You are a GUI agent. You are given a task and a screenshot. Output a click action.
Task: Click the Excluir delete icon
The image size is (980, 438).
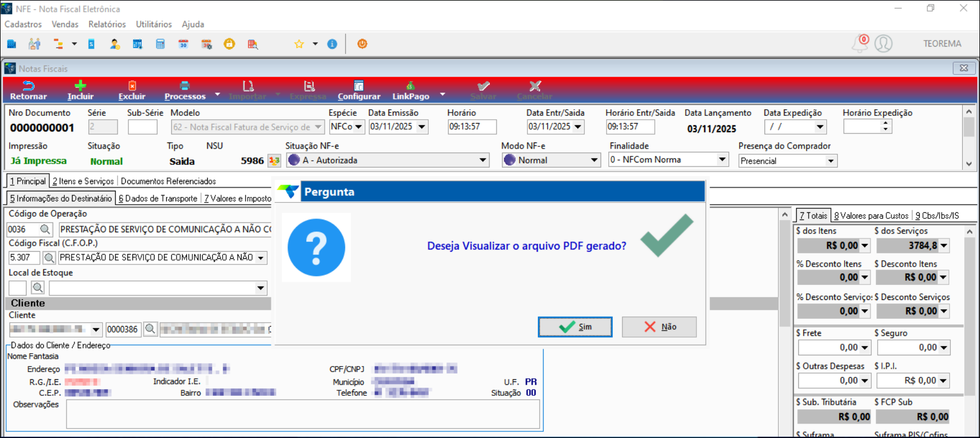(132, 86)
